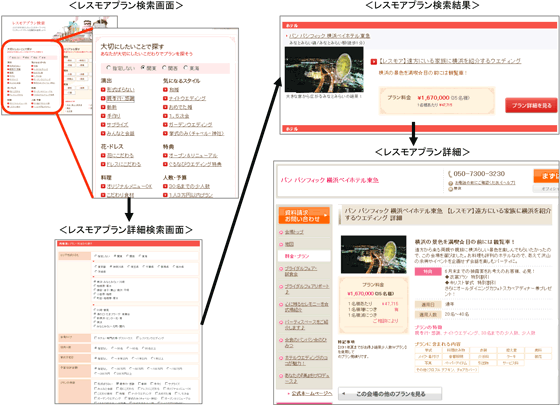
Task: Click the red arrow icon before the 【レスモア】 plan title
Action: 374,61
